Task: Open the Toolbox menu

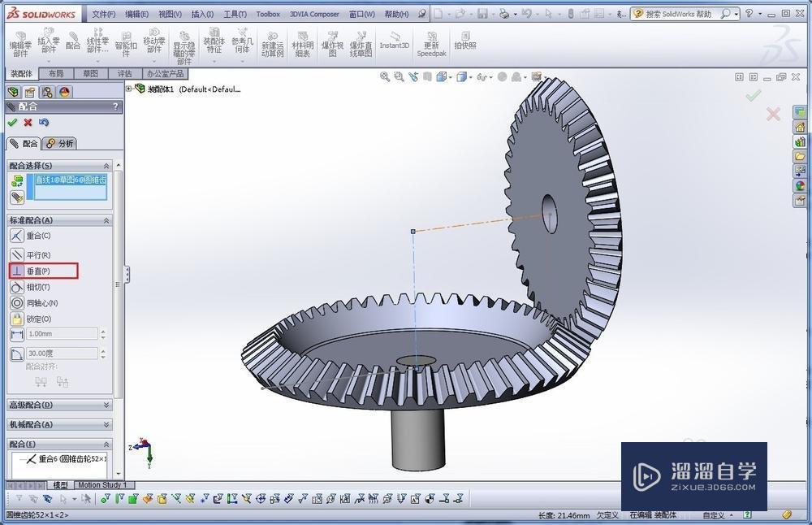Action: coord(268,14)
